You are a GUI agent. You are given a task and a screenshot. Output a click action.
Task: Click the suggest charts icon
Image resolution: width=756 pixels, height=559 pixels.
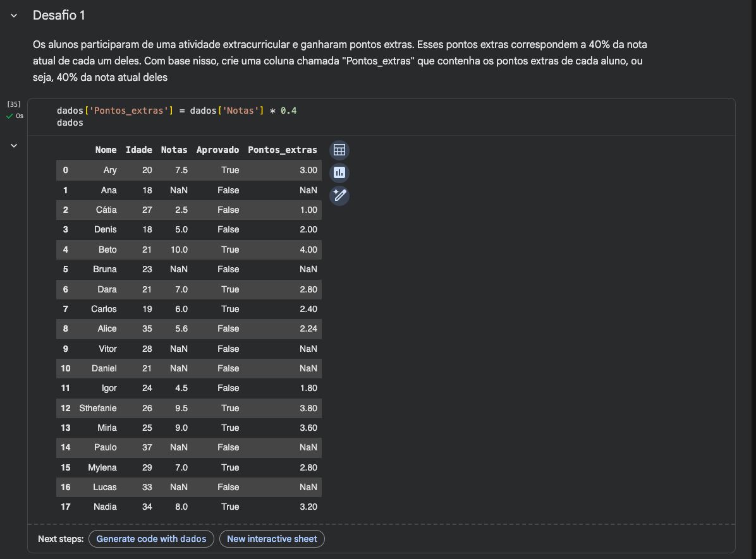[x=339, y=172]
